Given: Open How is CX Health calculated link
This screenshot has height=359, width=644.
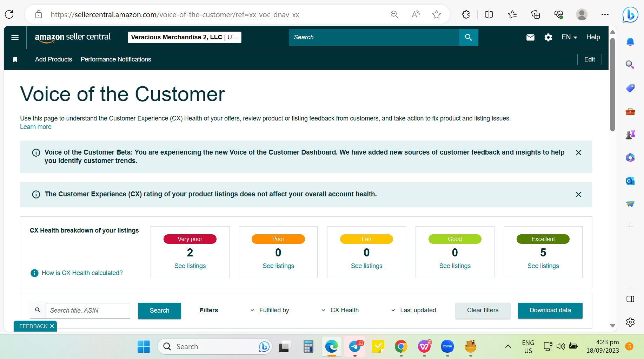Looking at the screenshot, I should (x=82, y=273).
